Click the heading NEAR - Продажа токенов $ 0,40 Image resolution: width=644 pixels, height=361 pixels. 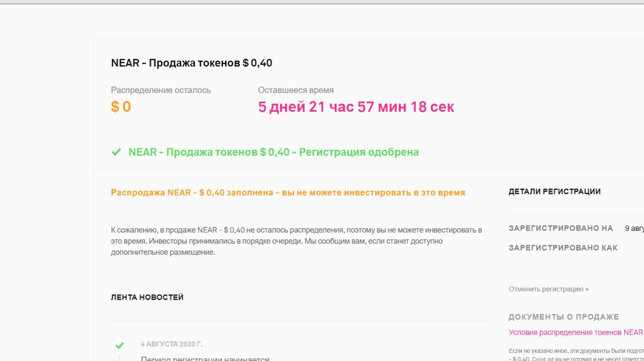click(192, 63)
